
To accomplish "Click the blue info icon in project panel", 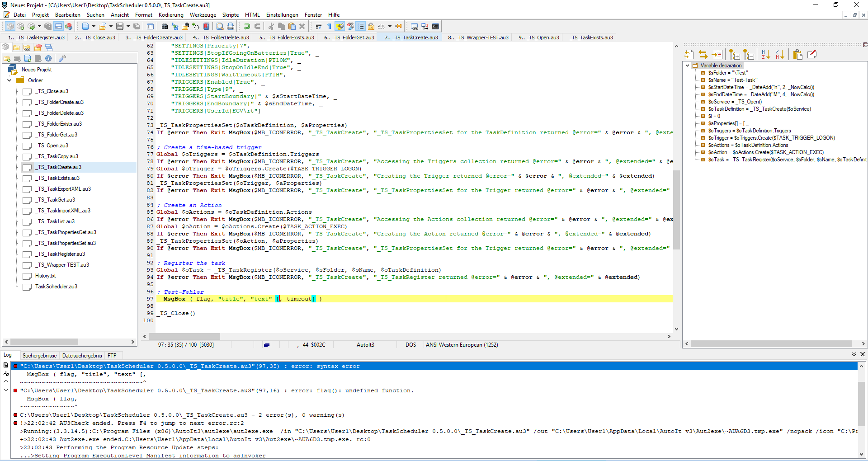I will pos(48,58).
